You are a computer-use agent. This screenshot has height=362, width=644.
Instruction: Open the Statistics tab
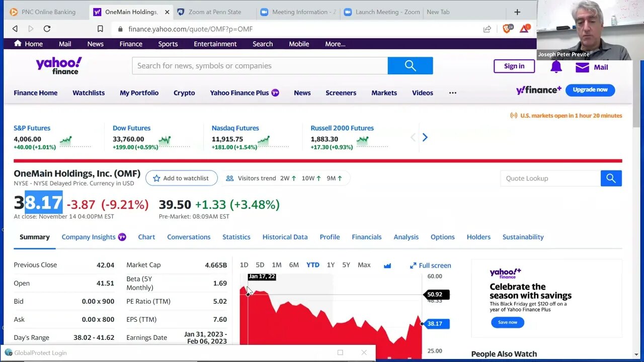tap(236, 237)
